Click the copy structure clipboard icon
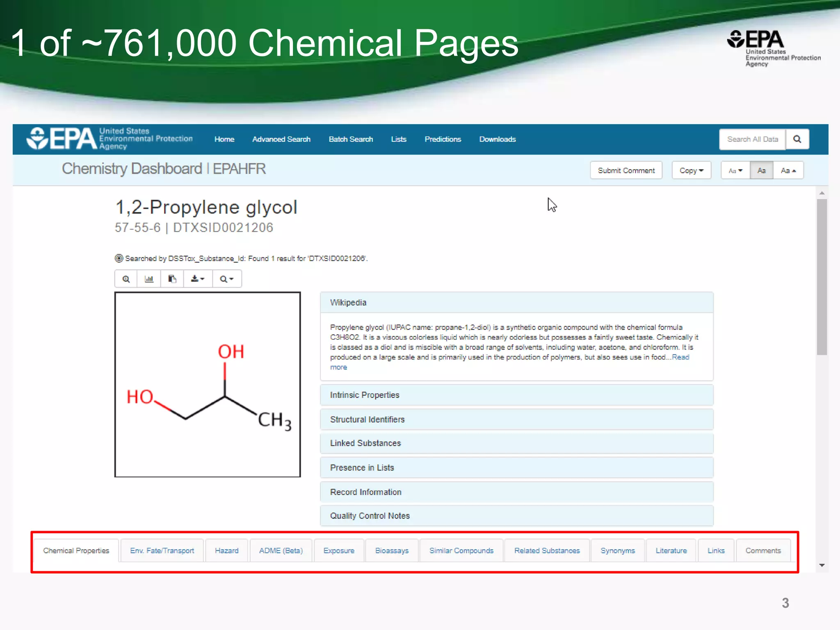Screen dimensions: 840x630 pos(172,279)
